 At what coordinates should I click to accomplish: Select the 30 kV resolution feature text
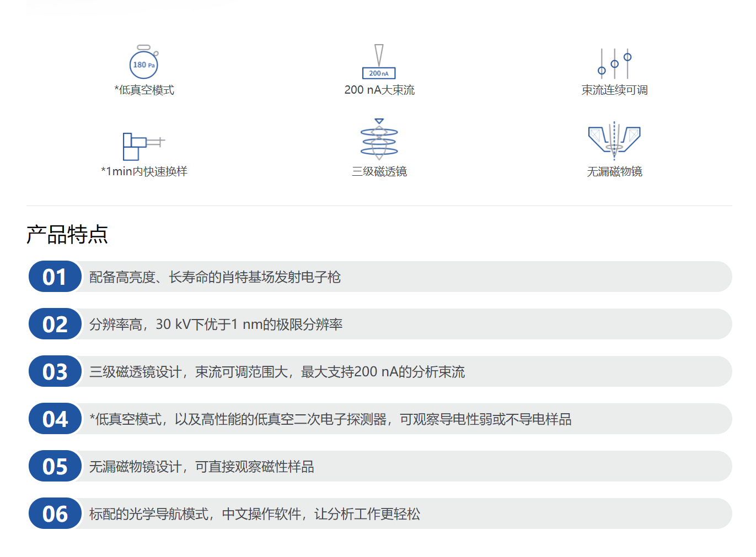pos(216,325)
